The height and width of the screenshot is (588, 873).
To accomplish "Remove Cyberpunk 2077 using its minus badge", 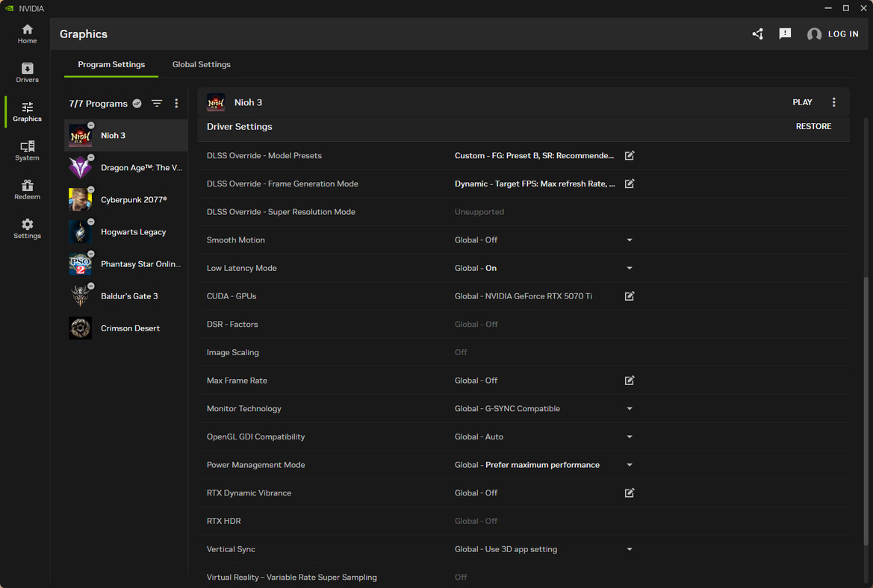I will click(x=91, y=190).
